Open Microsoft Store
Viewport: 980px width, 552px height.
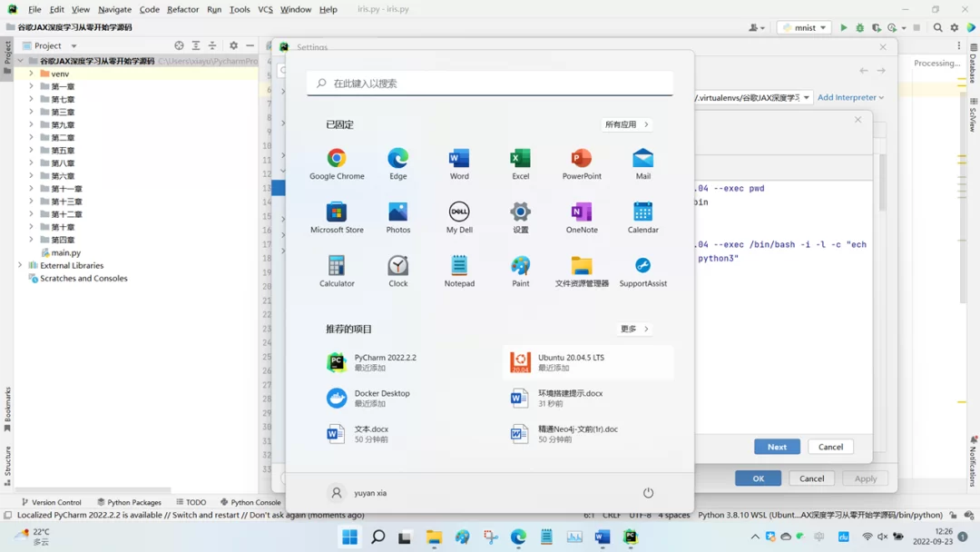pos(337,218)
